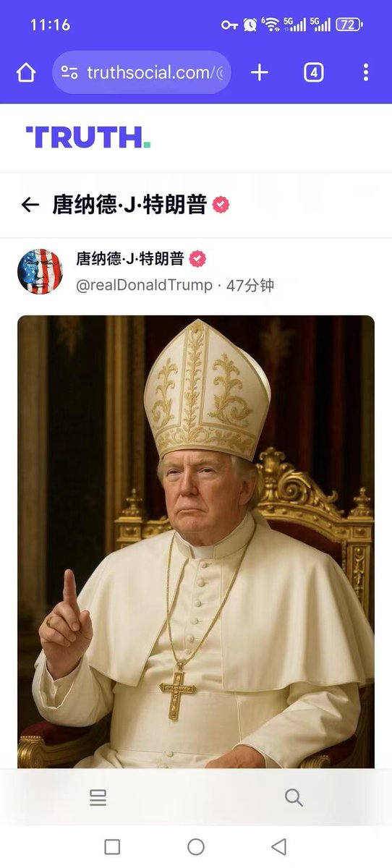392x868 pixels.
Task: Tap Android recent apps square button
Action: 112,847
